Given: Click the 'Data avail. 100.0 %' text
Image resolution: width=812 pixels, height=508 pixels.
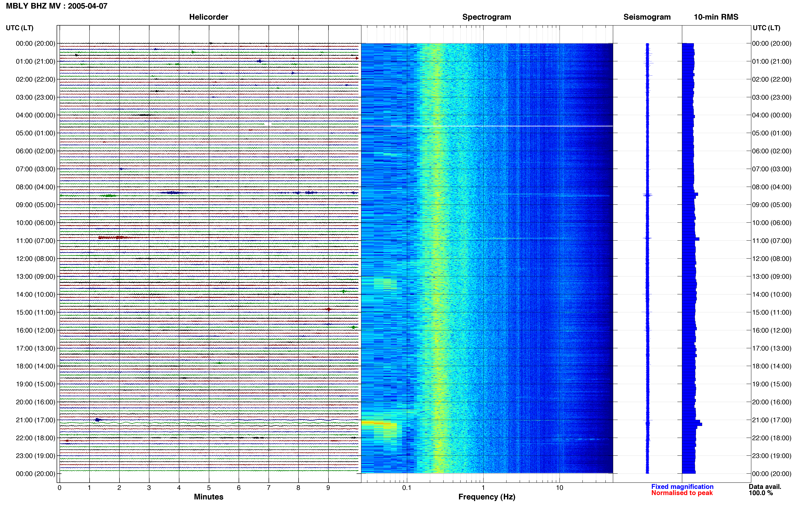Looking at the screenshot, I should point(765,490).
